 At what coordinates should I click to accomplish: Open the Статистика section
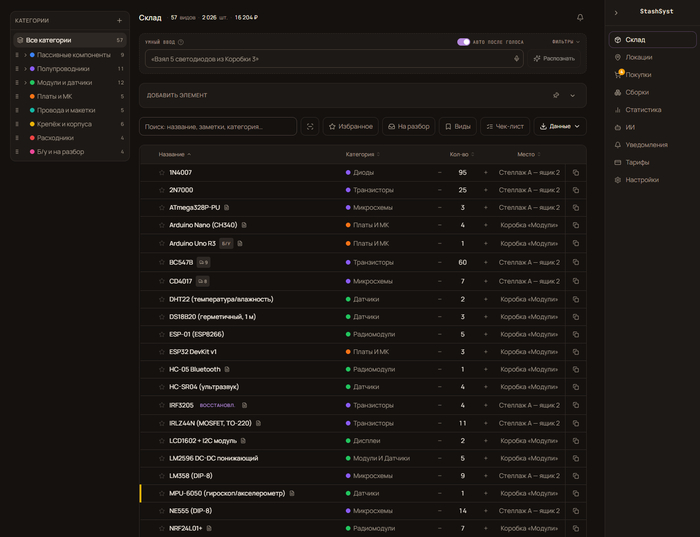(x=652, y=110)
